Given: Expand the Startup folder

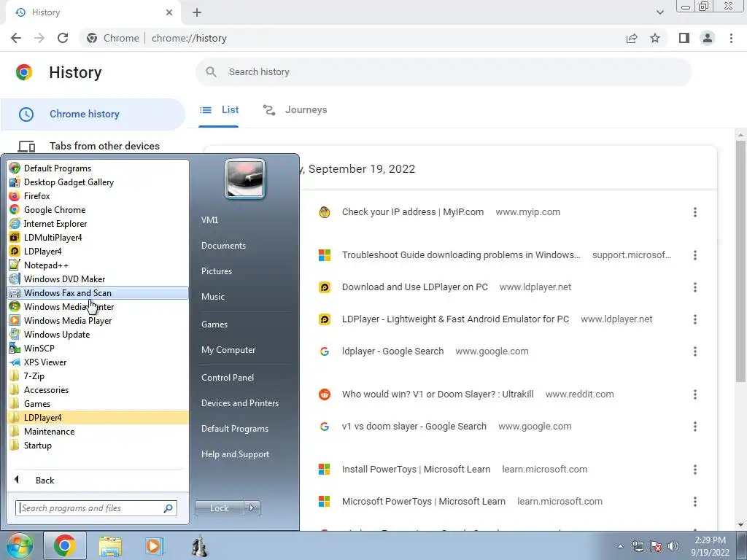Looking at the screenshot, I should (98, 446).
